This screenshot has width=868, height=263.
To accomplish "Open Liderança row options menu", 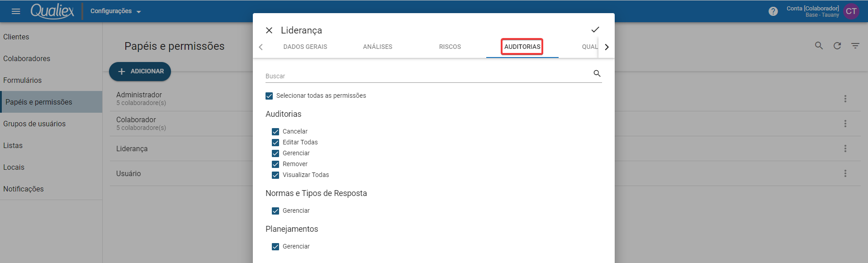I will (x=845, y=148).
